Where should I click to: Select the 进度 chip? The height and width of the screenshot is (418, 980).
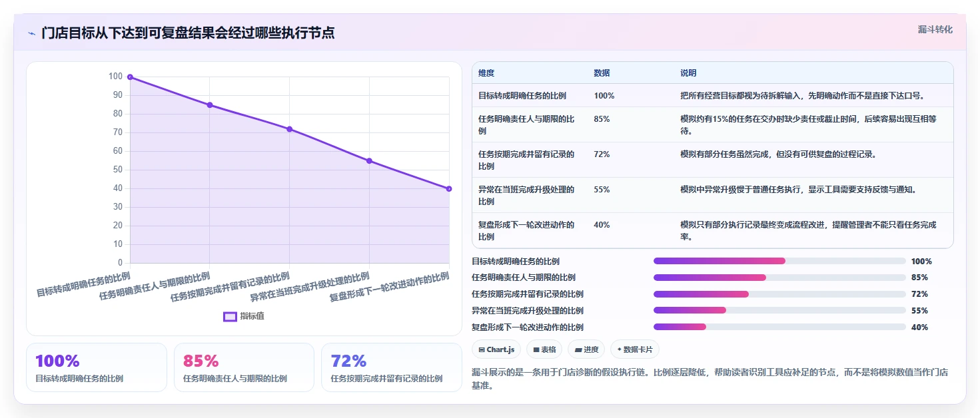[x=586, y=349]
